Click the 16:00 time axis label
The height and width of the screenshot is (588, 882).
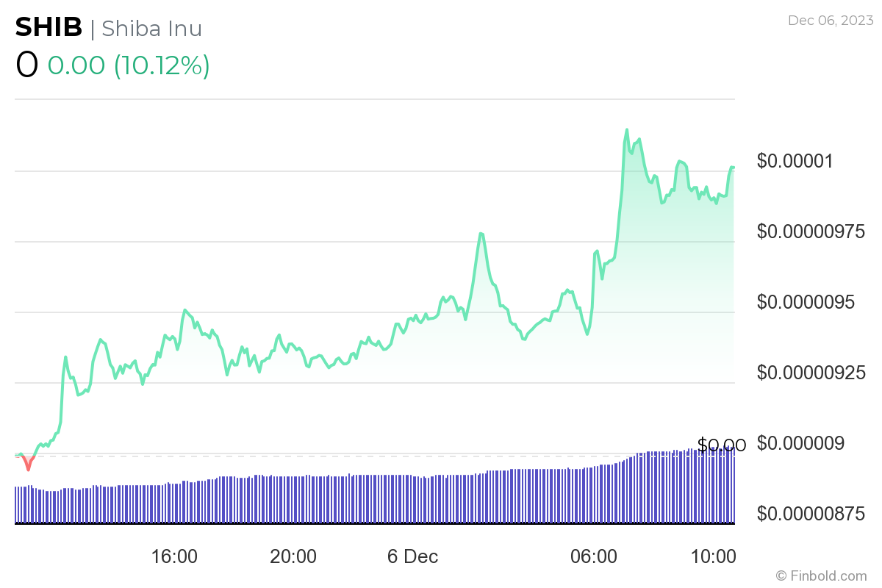[174, 556]
